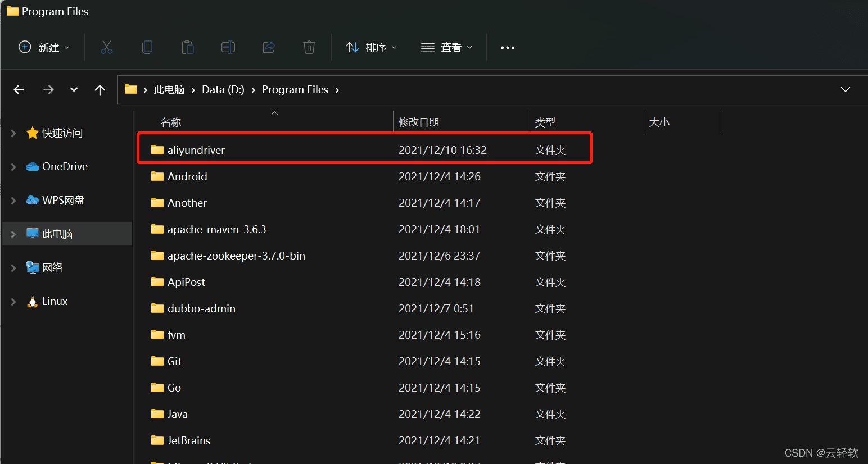Expand the address bar history dropdown
Screen dimensions: 868x464
pos(845,90)
